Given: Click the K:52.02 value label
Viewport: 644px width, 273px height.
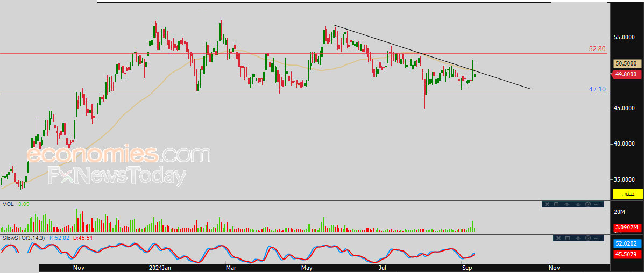Looking at the screenshot, I should [60, 238].
